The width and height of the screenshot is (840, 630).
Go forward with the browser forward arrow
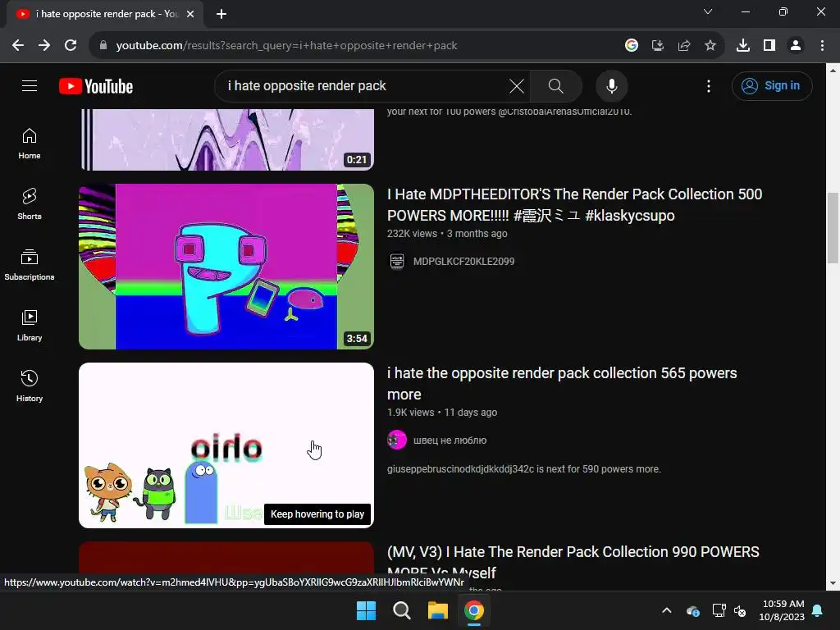tap(44, 46)
